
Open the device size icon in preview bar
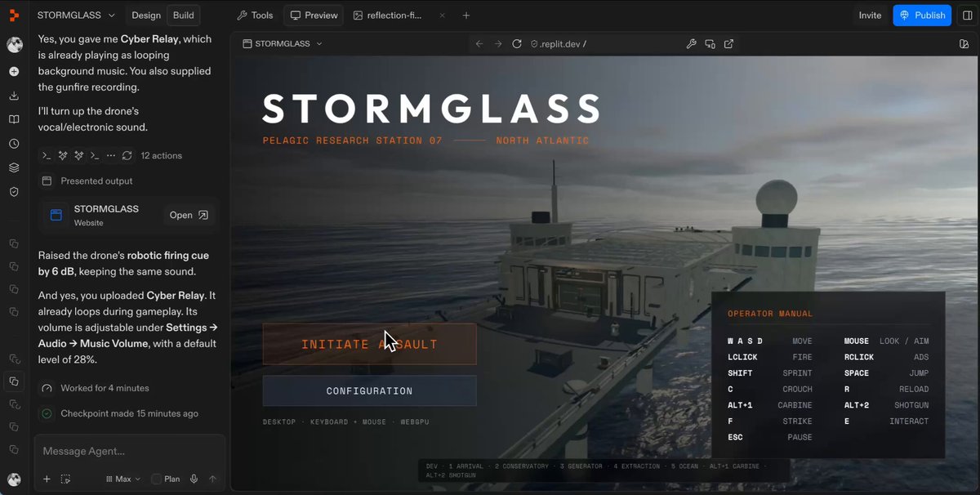(710, 44)
